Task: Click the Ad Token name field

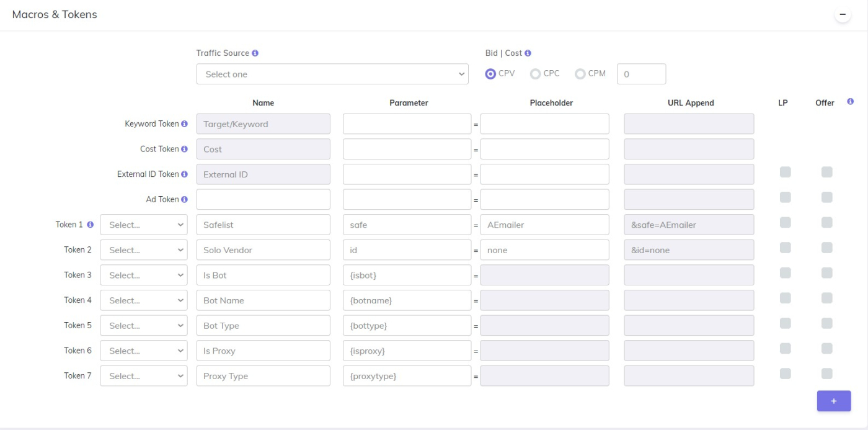Action: pos(263,199)
